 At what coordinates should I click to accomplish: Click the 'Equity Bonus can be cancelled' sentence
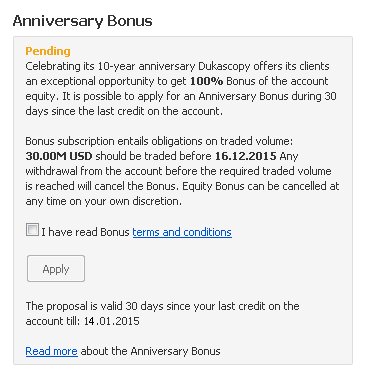[x=261, y=186]
